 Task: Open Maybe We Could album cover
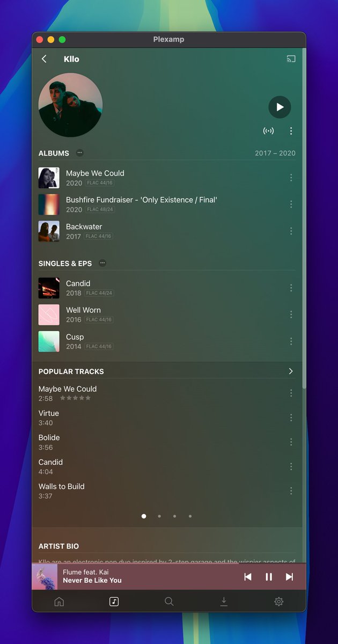(49, 178)
